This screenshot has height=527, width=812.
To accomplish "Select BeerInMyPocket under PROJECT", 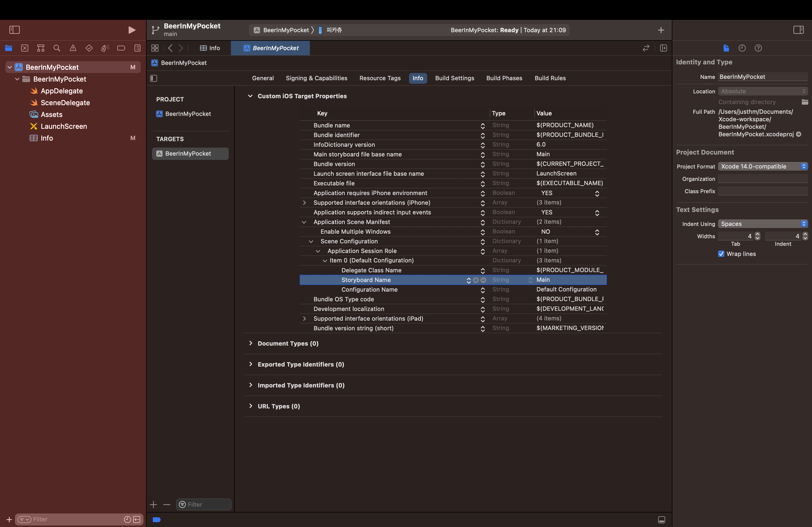I will click(188, 114).
